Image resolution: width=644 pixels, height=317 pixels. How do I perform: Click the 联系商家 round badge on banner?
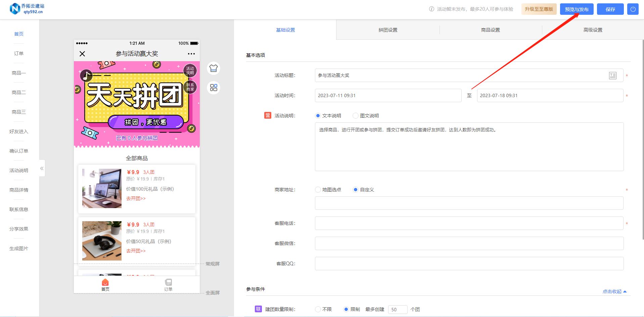[190, 87]
